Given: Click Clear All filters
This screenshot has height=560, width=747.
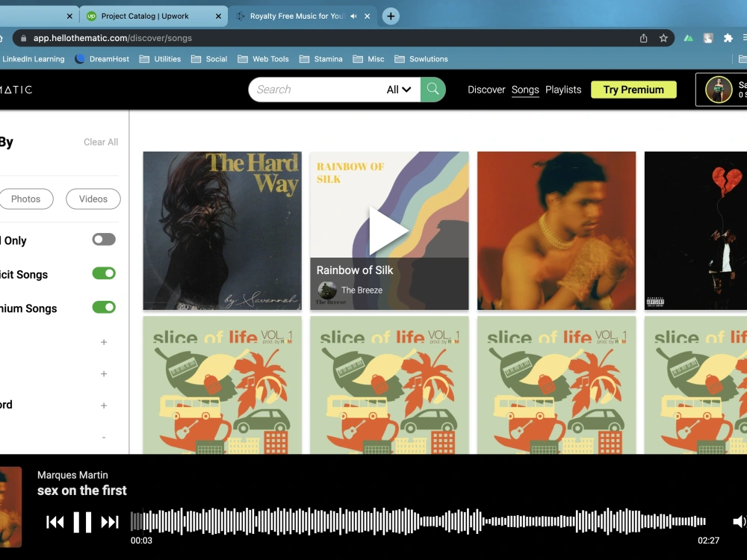Looking at the screenshot, I should click(101, 142).
